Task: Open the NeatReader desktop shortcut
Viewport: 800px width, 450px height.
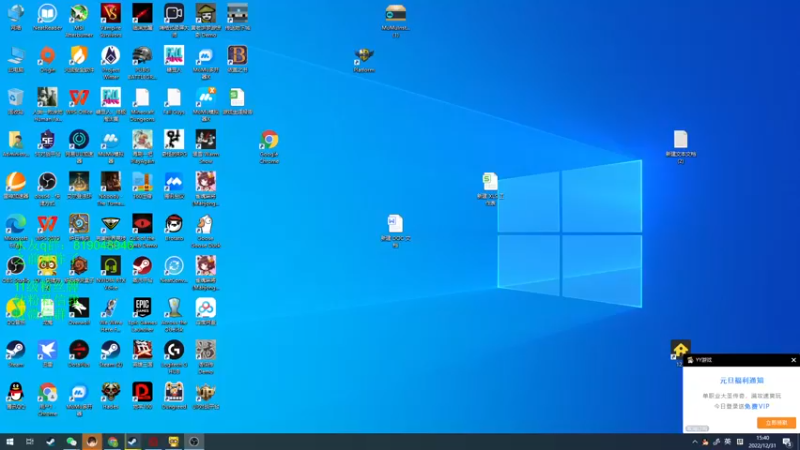Action: coord(47,17)
